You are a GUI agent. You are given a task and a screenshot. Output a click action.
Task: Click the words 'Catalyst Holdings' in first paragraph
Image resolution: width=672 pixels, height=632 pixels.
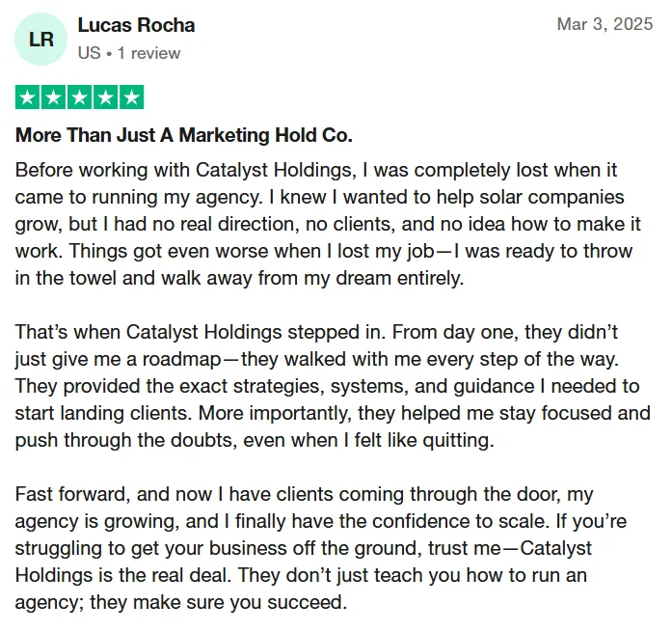coord(275,170)
